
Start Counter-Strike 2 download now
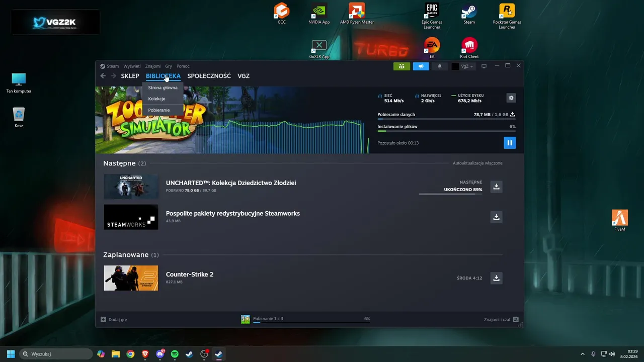(496, 278)
